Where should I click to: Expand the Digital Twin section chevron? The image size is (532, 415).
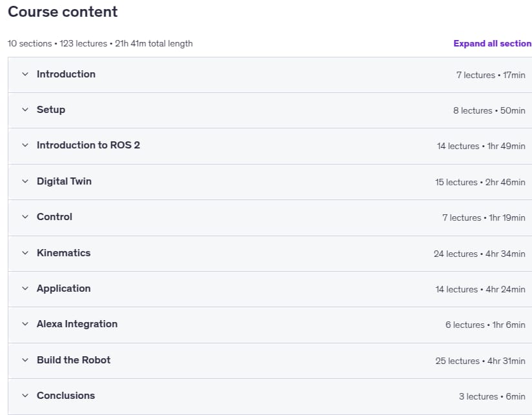point(25,181)
